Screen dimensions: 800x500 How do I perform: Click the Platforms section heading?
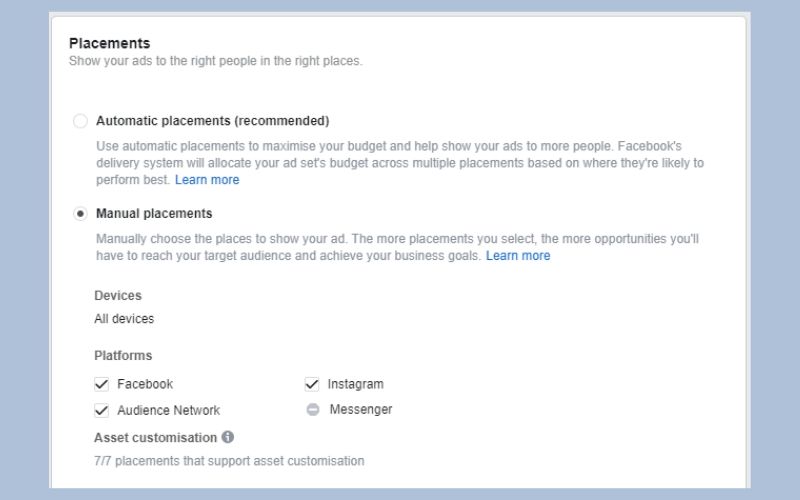coord(123,356)
